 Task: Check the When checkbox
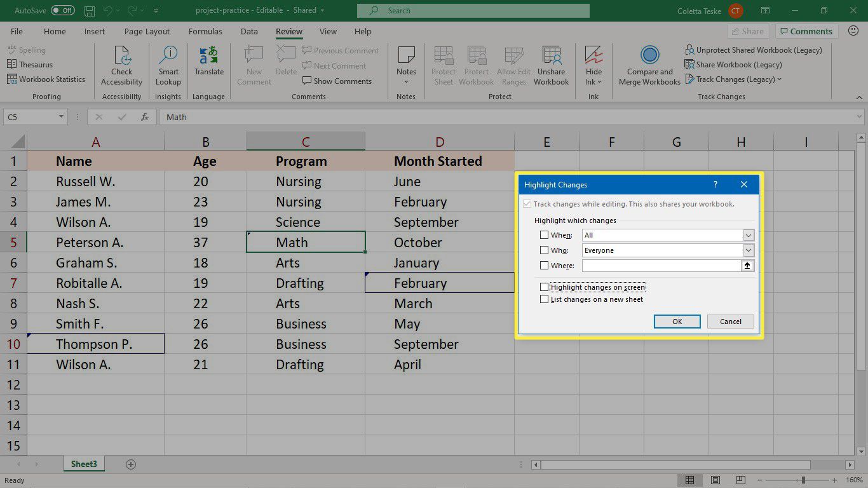click(x=544, y=235)
